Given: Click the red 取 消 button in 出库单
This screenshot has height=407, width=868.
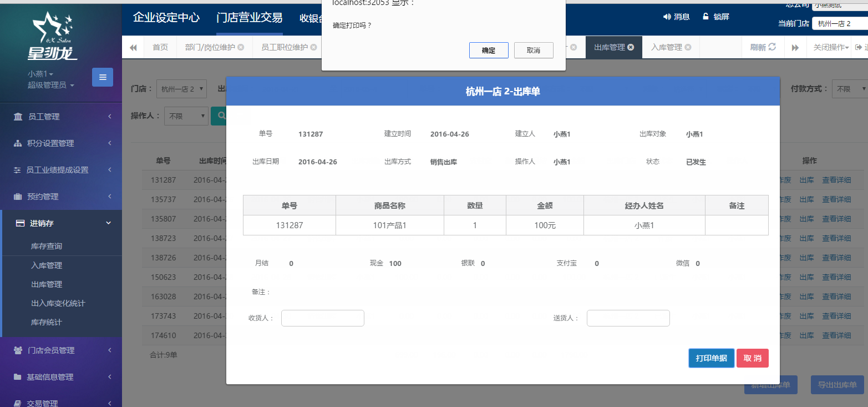Looking at the screenshot, I should 753,358.
